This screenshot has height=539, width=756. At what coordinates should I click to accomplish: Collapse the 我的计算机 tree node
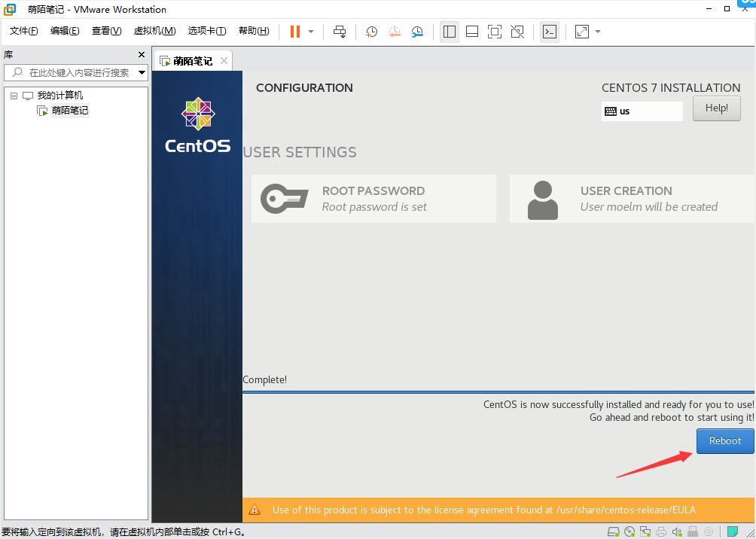(x=14, y=96)
